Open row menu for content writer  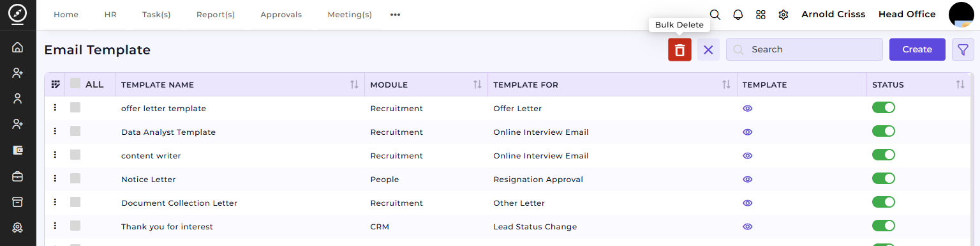point(56,155)
